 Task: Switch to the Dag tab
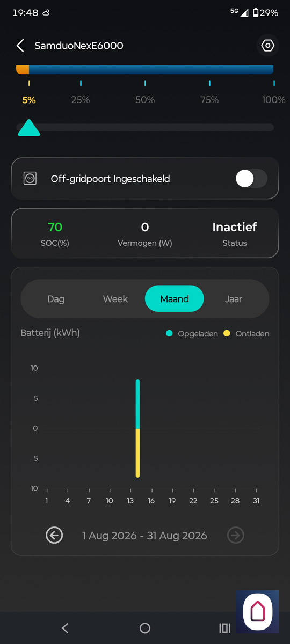coord(56,299)
